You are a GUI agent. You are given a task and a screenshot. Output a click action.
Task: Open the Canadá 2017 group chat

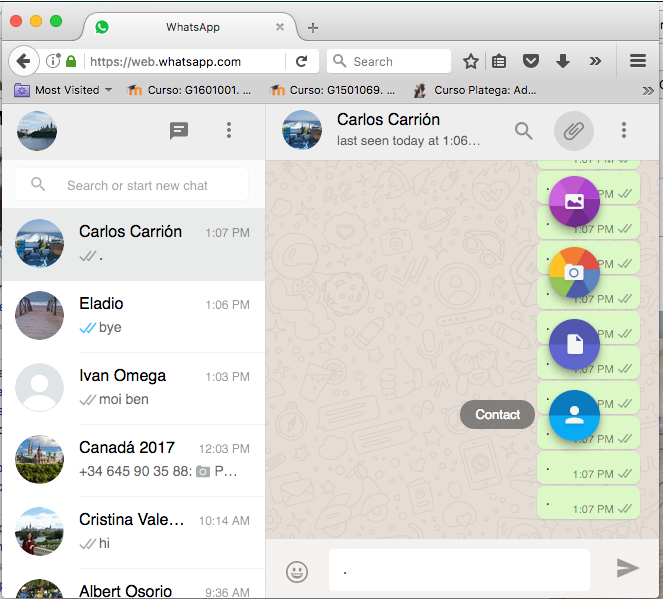coord(134,460)
